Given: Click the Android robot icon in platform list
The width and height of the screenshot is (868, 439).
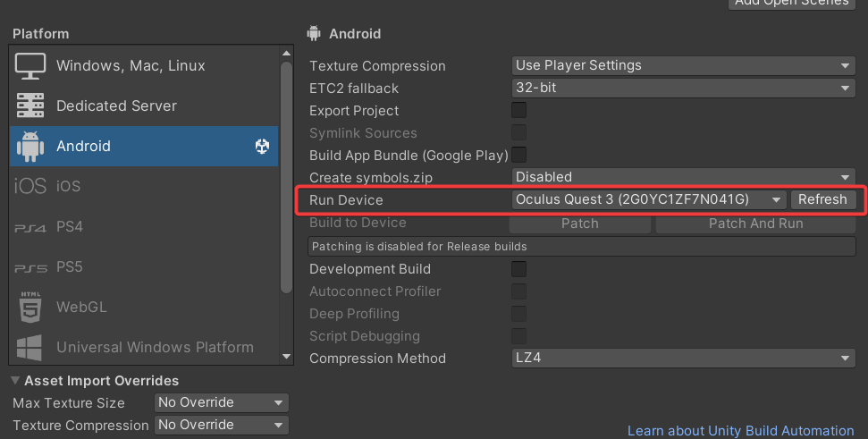Looking at the screenshot, I should click(x=30, y=147).
